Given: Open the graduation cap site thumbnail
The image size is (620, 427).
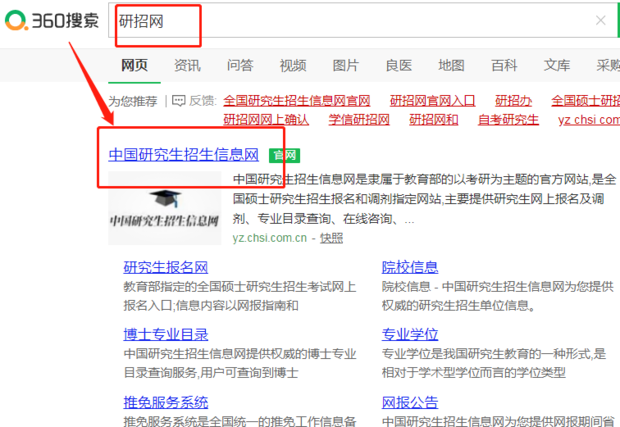Looking at the screenshot, I should [x=164, y=208].
